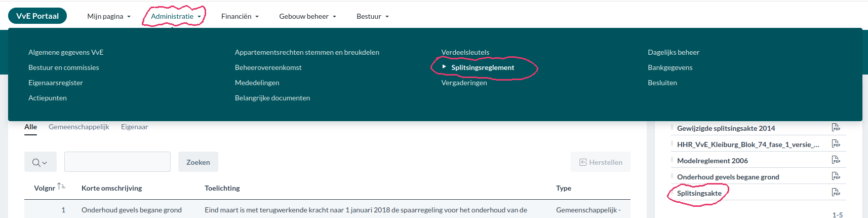Open the Gebouw beheer dropdown menu
The image size is (868, 218).
pyautogui.click(x=307, y=16)
